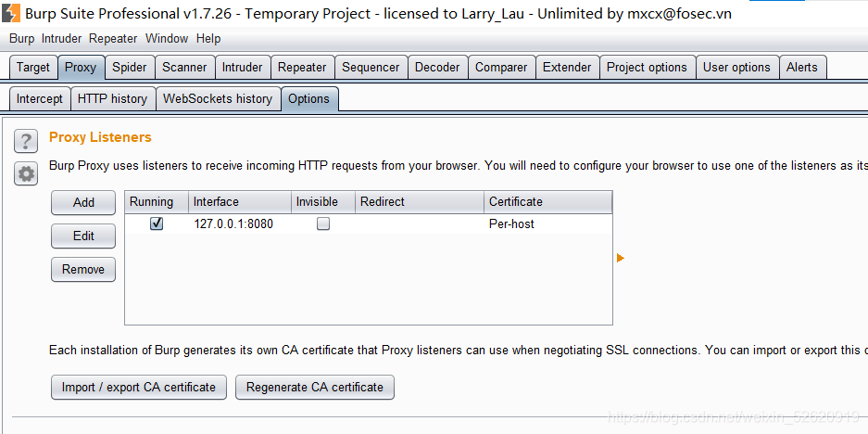Open the Project options tab
This screenshot has width=868, height=434.
[x=648, y=67]
